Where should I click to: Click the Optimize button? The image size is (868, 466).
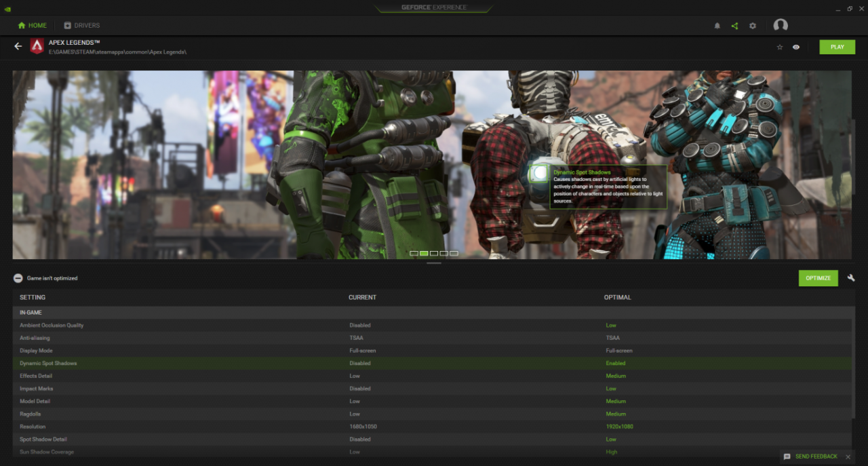tap(818, 278)
